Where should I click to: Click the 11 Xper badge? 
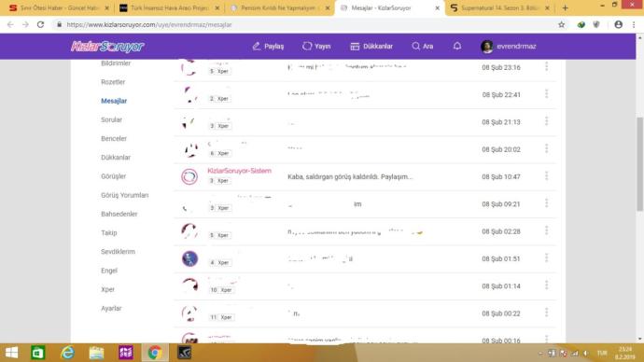(x=222, y=317)
